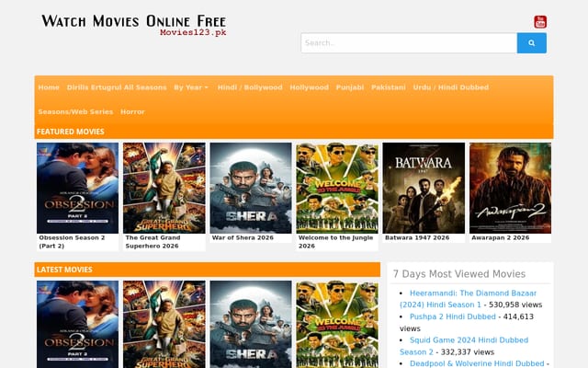
Task: Open Deadpool & Wolverine Hindi Dubbed link
Action: click(477, 363)
